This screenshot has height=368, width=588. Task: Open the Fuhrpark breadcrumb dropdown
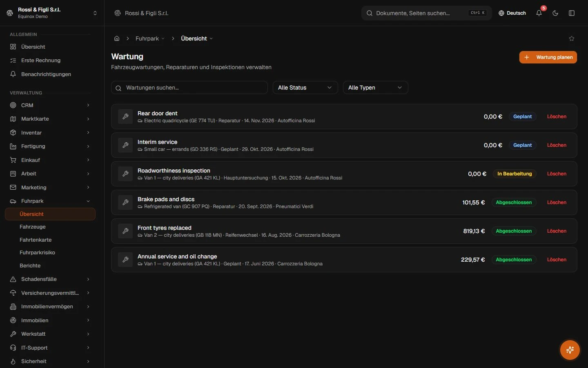tap(150, 38)
